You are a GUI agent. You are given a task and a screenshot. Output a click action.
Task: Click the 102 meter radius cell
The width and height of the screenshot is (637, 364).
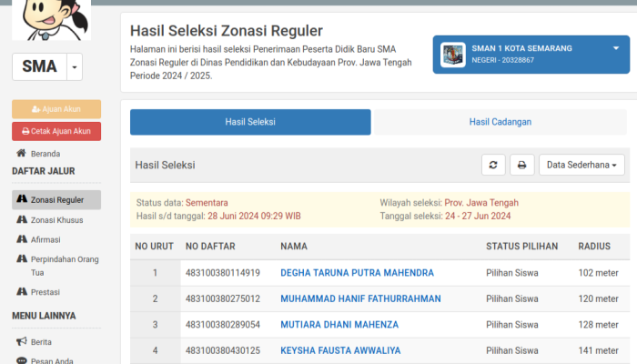tap(599, 273)
